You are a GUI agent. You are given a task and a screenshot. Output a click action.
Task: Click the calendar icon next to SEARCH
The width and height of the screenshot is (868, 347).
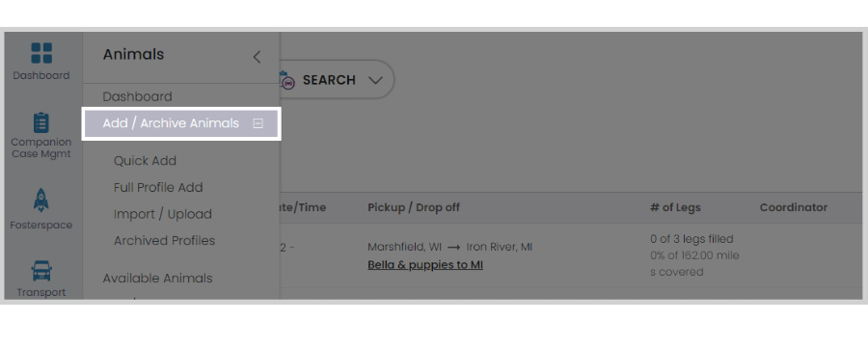click(x=286, y=80)
